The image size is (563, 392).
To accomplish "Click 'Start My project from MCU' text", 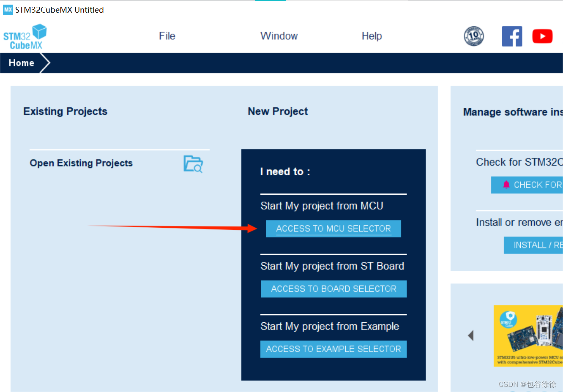I will pyautogui.click(x=322, y=206).
